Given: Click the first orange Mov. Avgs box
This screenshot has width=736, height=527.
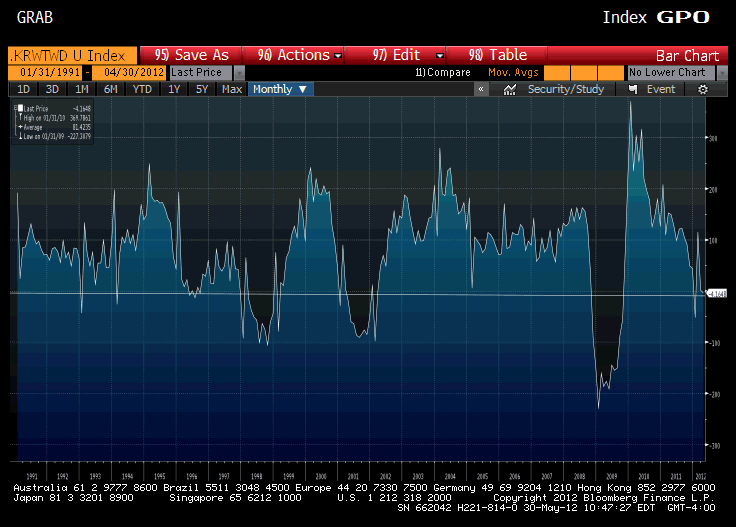Looking at the screenshot, I should (557, 73).
